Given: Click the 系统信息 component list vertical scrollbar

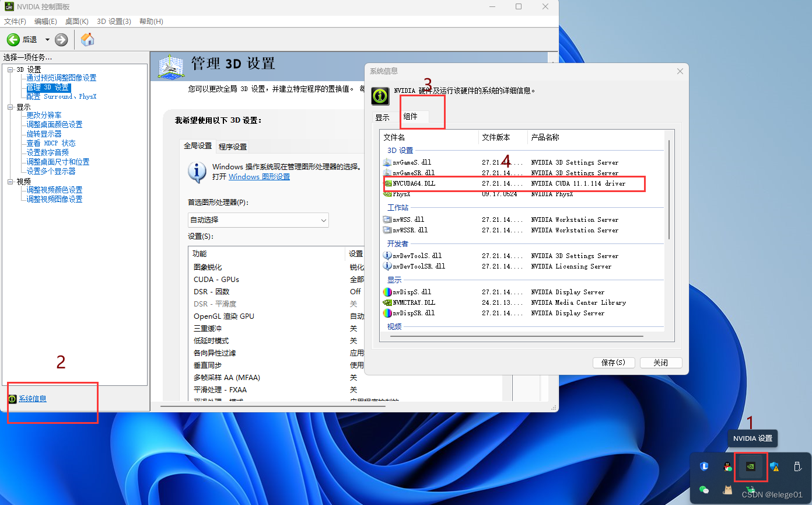Looking at the screenshot, I should point(669,189).
